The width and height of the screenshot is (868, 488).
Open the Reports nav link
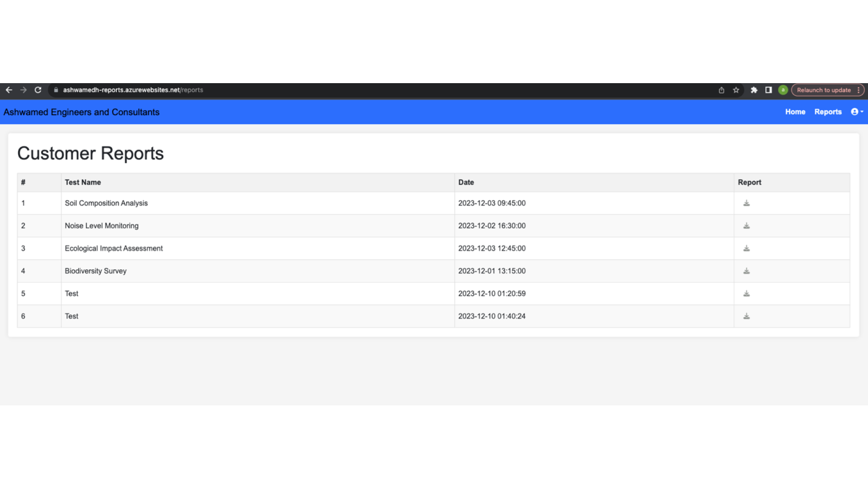click(828, 112)
